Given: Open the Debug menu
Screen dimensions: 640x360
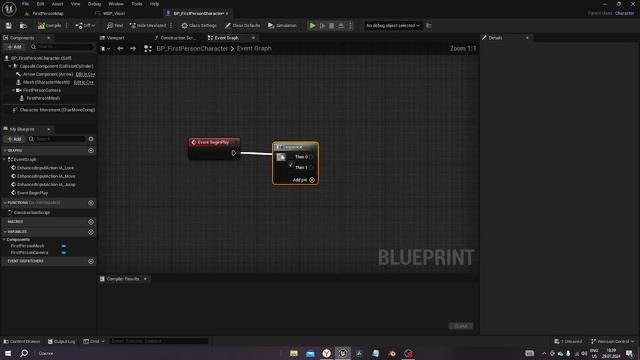Looking at the screenshot, I should pos(94,4).
